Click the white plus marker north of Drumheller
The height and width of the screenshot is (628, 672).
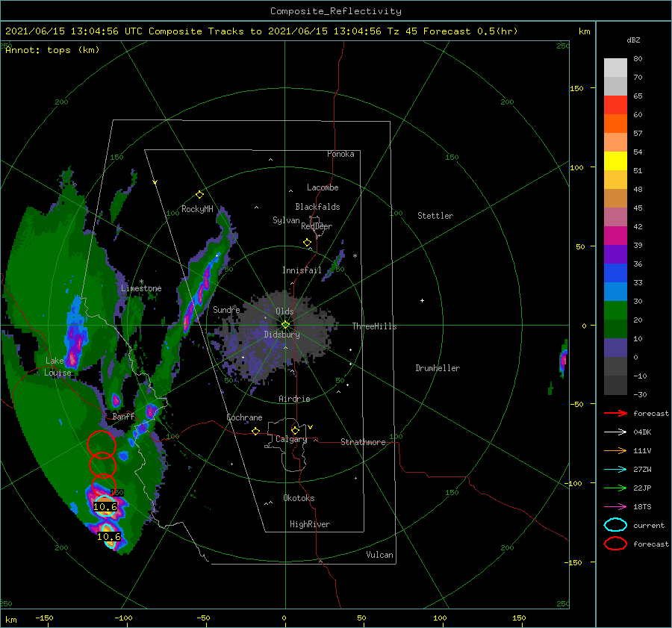point(422,300)
